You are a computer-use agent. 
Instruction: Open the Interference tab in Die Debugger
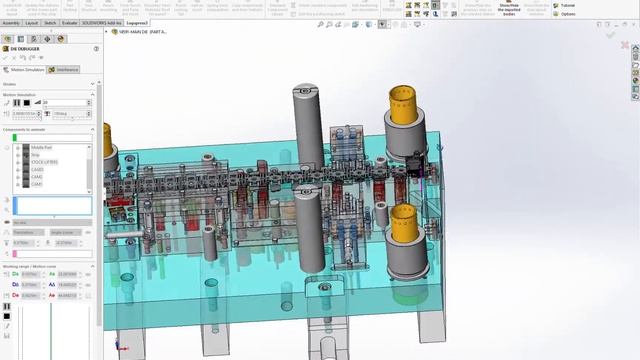click(63, 70)
